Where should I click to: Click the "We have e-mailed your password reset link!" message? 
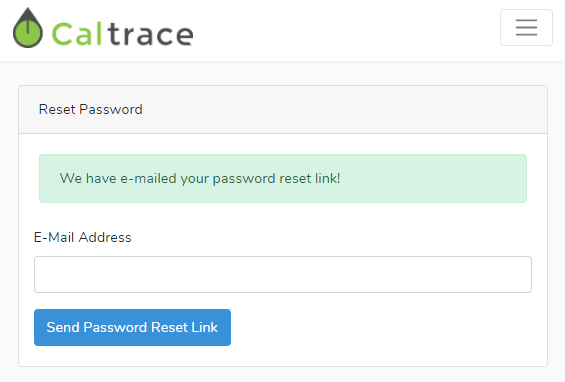(x=200, y=178)
